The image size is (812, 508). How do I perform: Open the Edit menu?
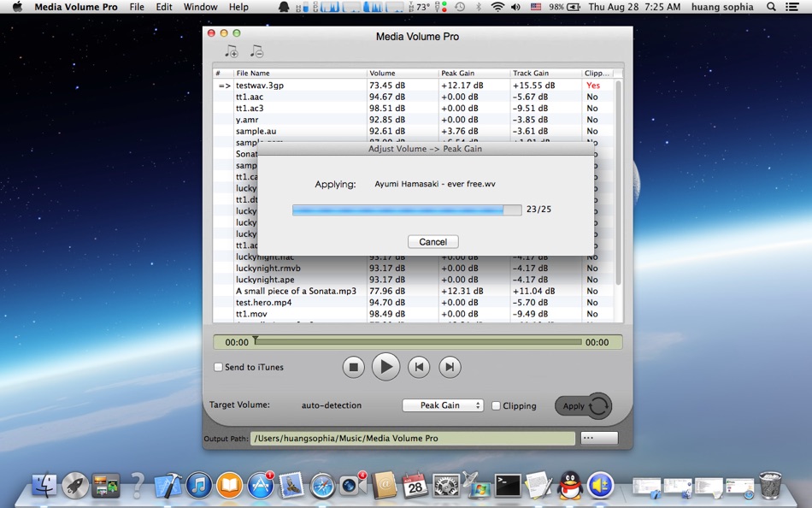pos(163,7)
